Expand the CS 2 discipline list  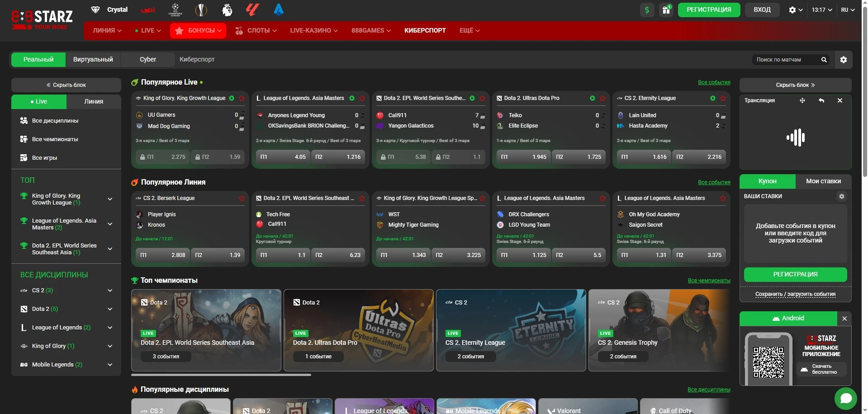click(110, 290)
